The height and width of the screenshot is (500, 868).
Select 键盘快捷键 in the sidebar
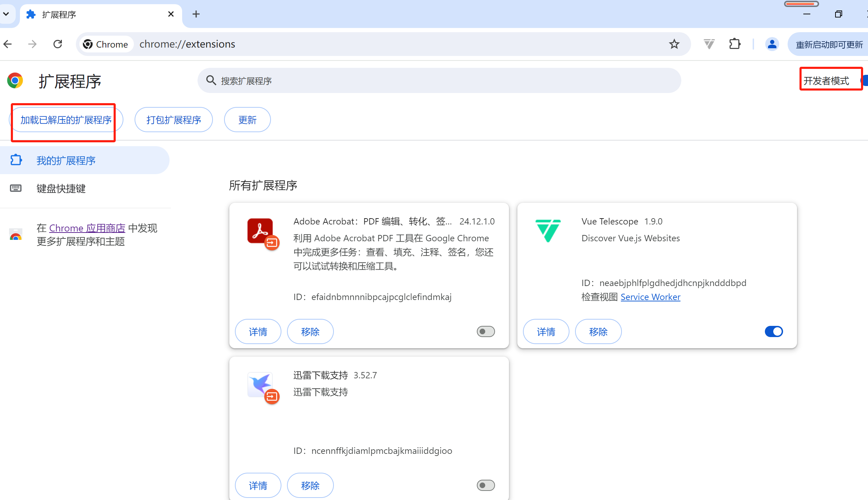[x=61, y=188]
